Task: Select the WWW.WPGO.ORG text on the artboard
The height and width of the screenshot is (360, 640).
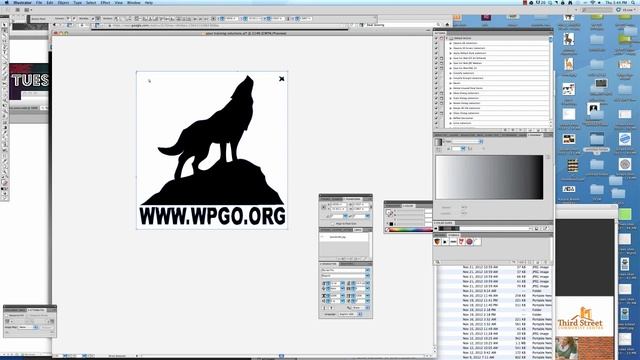Action: [212, 216]
